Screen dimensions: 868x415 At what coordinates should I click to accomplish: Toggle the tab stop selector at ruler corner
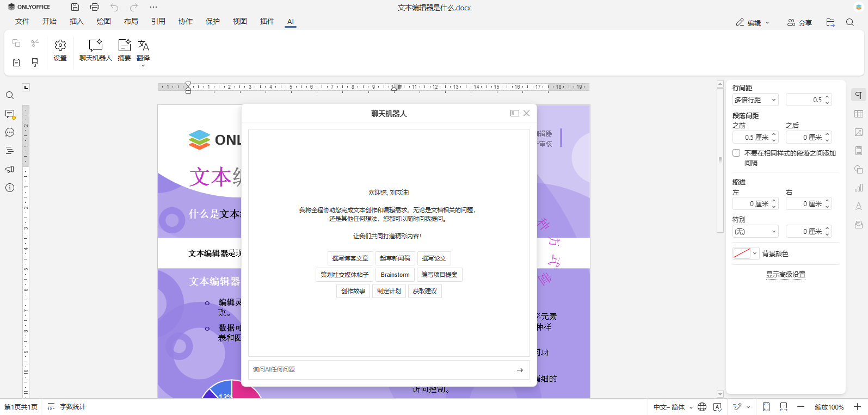pos(26,87)
